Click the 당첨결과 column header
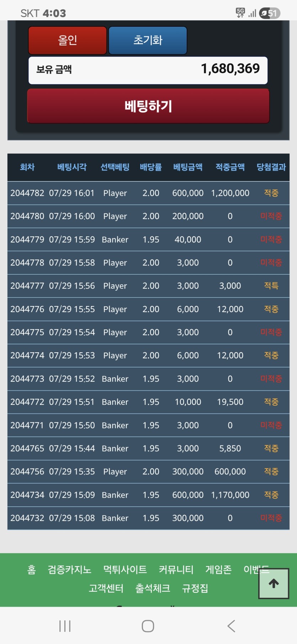The width and height of the screenshot is (297, 644). tap(271, 167)
